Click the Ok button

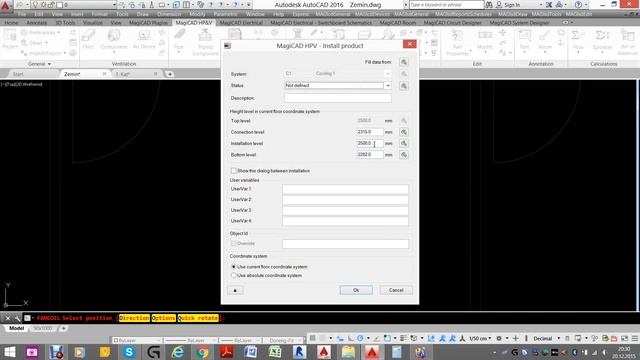(x=356, y=290)
